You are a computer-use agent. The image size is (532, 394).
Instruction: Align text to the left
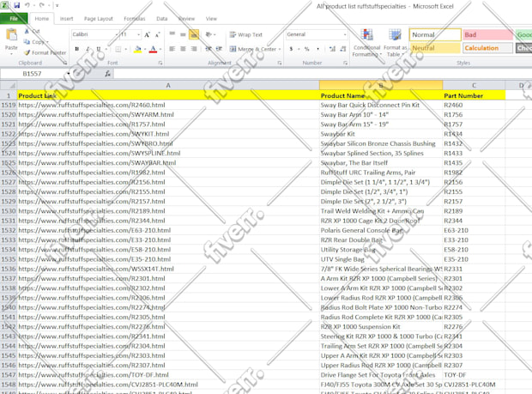172,49
